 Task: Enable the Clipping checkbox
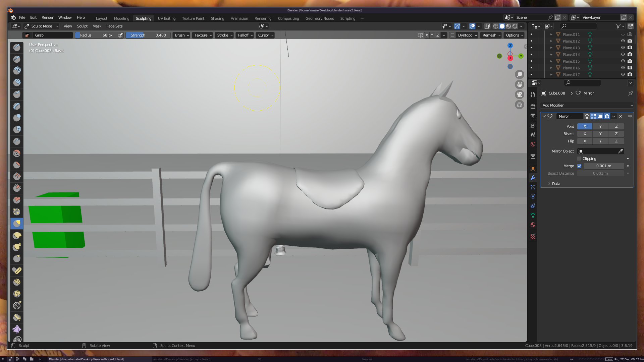[x=579, y=159]
